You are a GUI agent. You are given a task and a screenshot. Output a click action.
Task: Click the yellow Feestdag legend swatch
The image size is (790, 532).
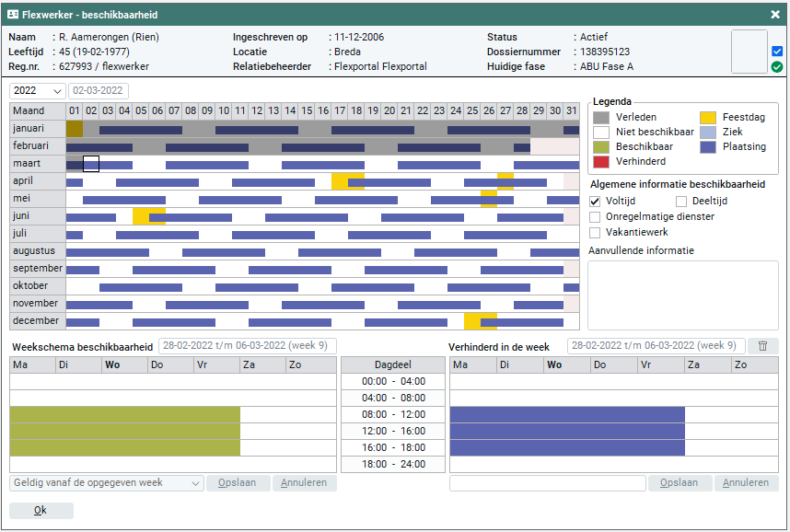point(707,118)
